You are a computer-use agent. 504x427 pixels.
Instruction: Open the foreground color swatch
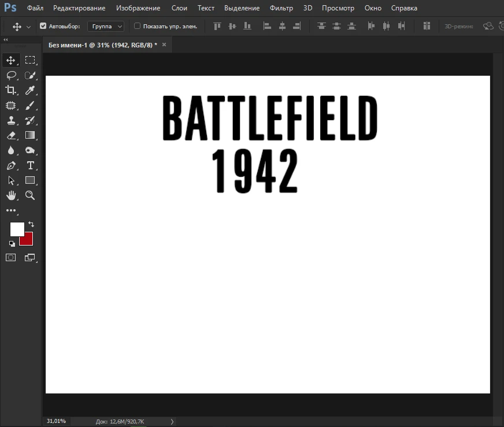point(17,229)
